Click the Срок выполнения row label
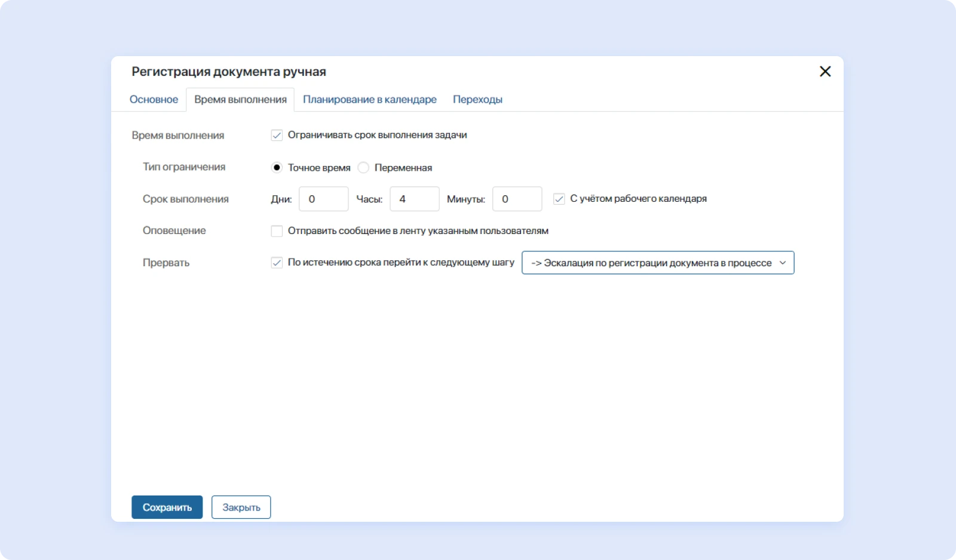Viewport: 956px width, 560px height. pos(185,199)
